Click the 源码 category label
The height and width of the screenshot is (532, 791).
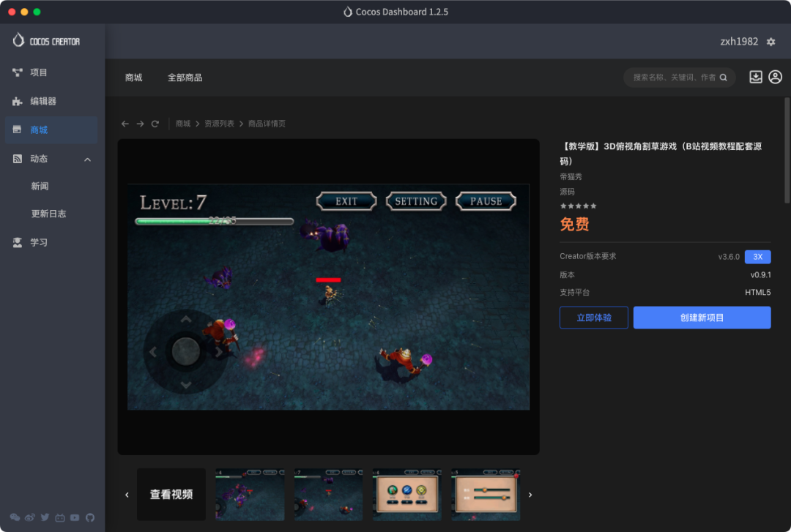pyautogui.click(x=567, y=192)
